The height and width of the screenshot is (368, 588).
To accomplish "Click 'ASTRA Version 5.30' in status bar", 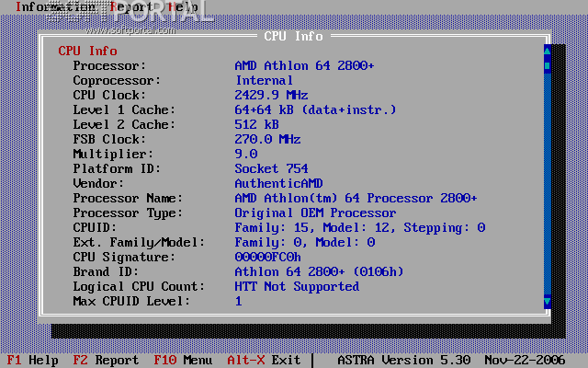I will [x=403, y=360].
